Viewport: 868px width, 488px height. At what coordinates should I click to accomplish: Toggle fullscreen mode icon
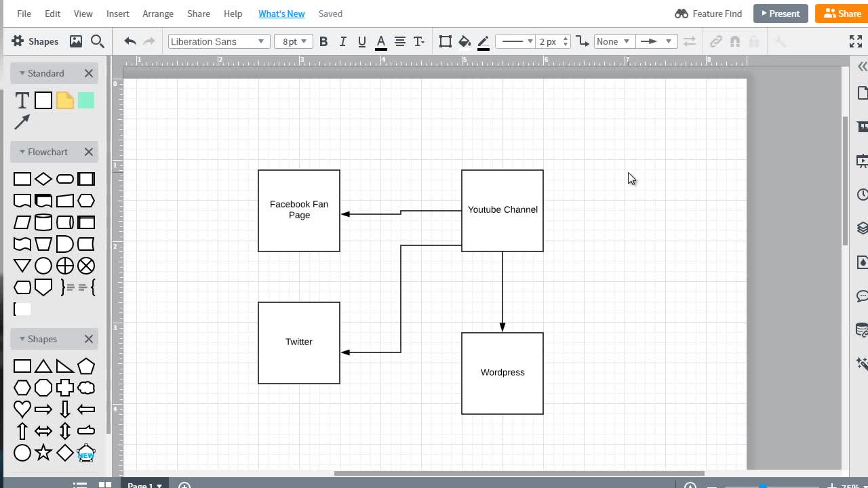point(856,41)
